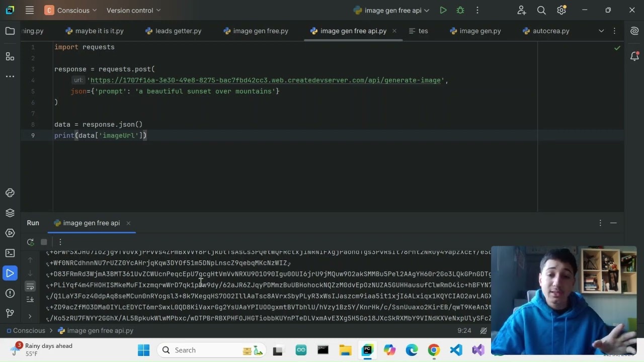
Task: Open the AI Assistant icon in right sidebar
Action: (x=634, y=31)
